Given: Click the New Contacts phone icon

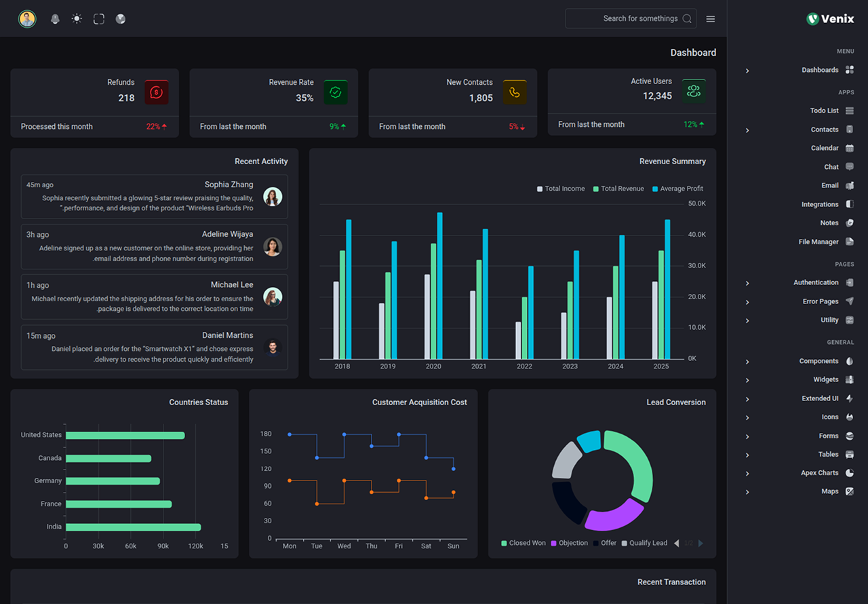Looking at the screenshot, I should pos(515,92).
